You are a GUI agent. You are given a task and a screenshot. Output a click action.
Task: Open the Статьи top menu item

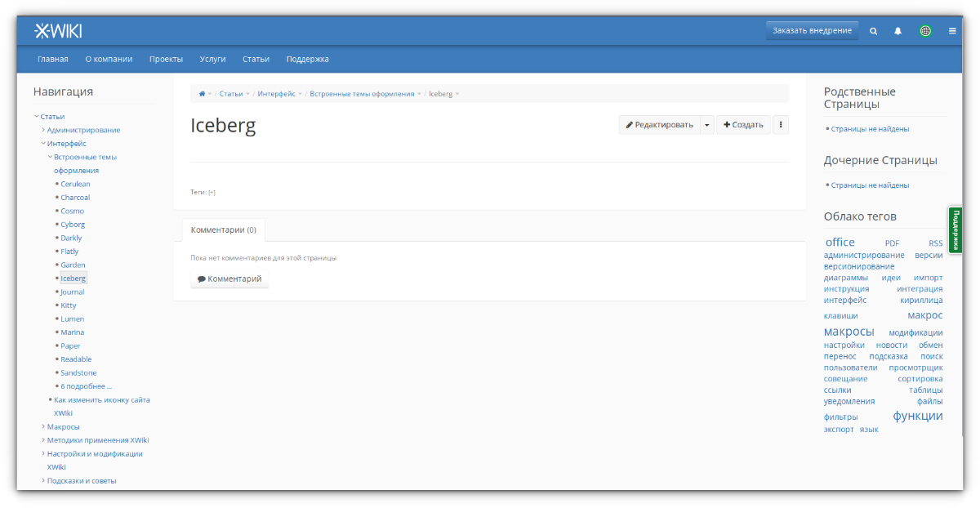[256, 59]
